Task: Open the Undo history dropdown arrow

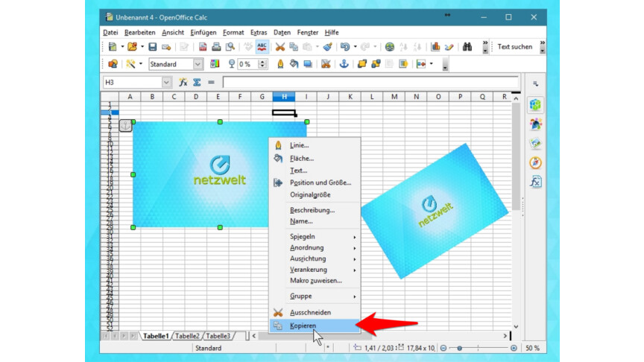Action: point(356,47)
